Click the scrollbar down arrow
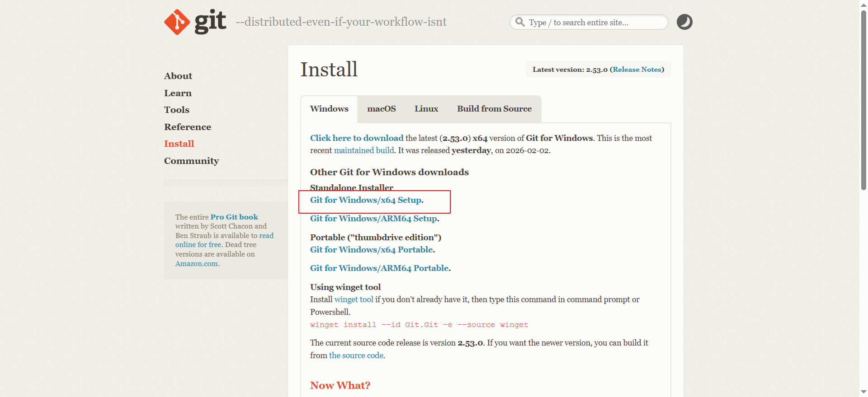868x397 pixels. click(x=863, y=392)
